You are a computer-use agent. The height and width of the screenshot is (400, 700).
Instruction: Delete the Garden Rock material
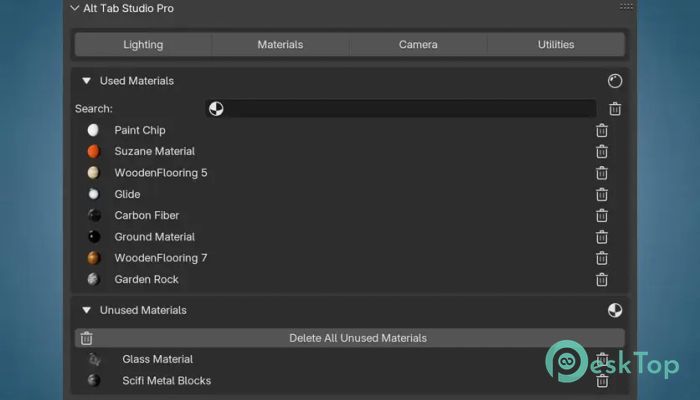pos(602,279)
